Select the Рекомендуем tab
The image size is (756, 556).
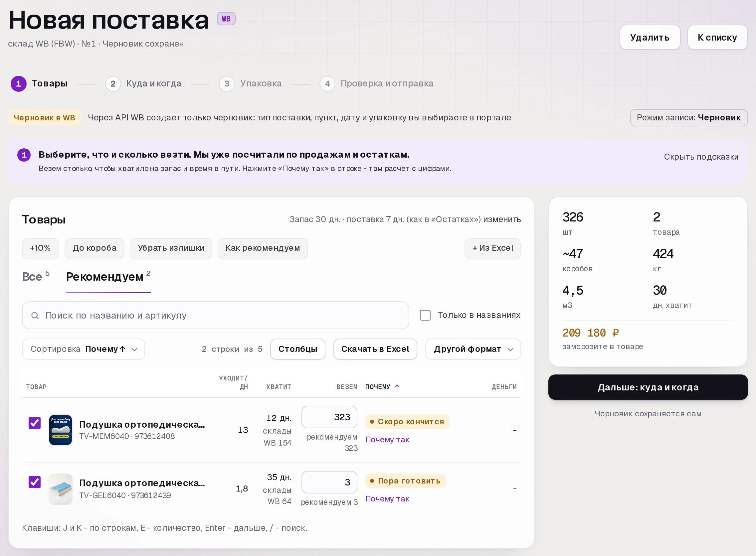[x=108, y=276]
